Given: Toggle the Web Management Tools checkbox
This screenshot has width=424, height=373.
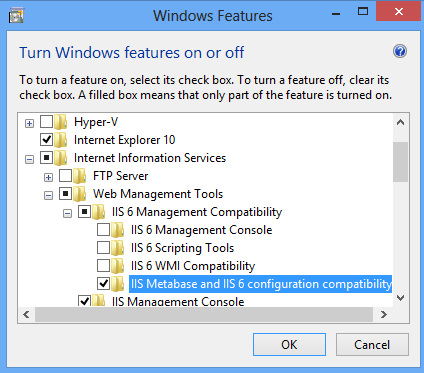Looking at the screenshot, I should [x=65, y=194].
